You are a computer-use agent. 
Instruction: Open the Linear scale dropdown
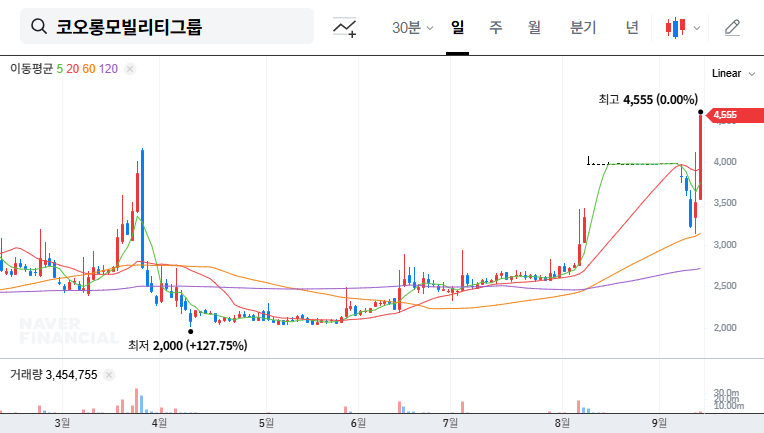coord(733,74)
